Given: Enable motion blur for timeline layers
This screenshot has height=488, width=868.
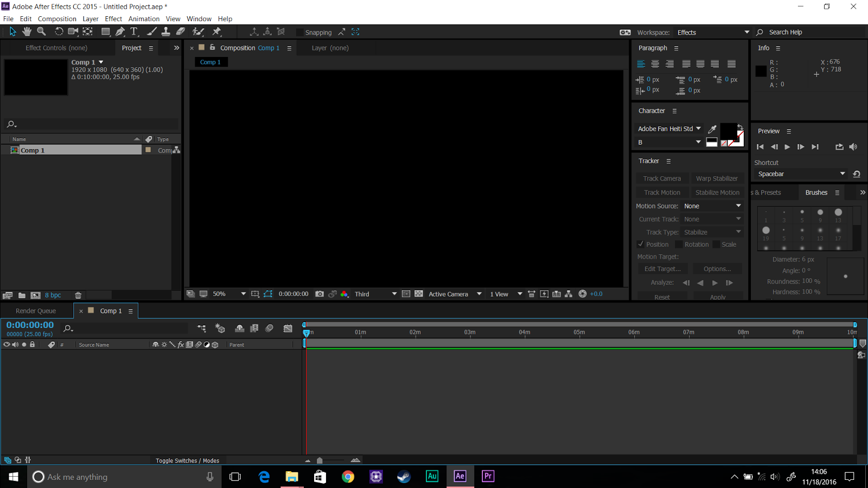Looking at the screenshot, I should (x=269, y=329).
